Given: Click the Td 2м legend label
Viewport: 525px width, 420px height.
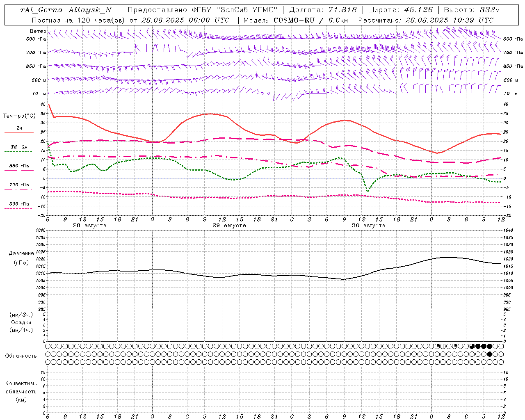Looking at the screenshot, I should point(19,147).
